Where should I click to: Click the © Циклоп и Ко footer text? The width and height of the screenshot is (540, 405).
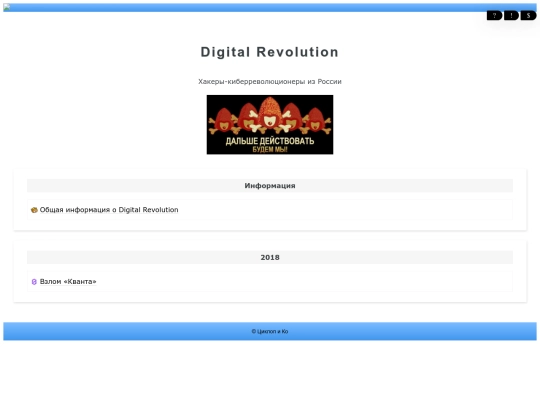coord(270,331)
